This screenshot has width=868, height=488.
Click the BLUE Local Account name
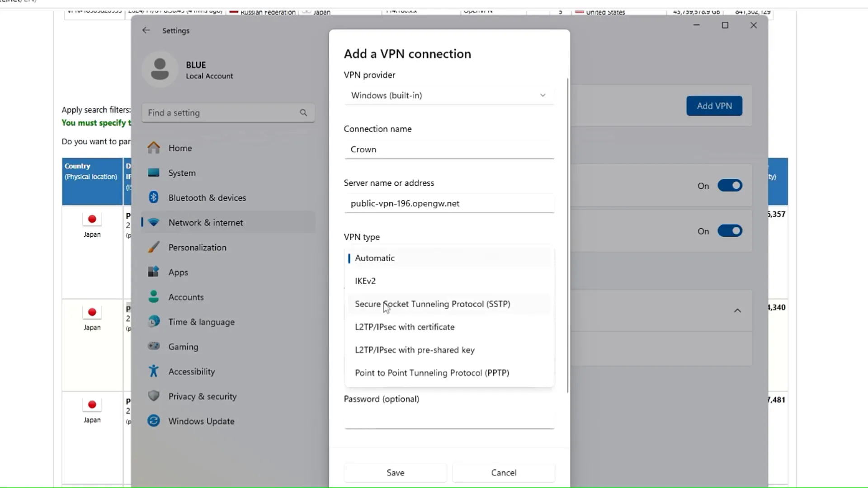tap(209, 70)
